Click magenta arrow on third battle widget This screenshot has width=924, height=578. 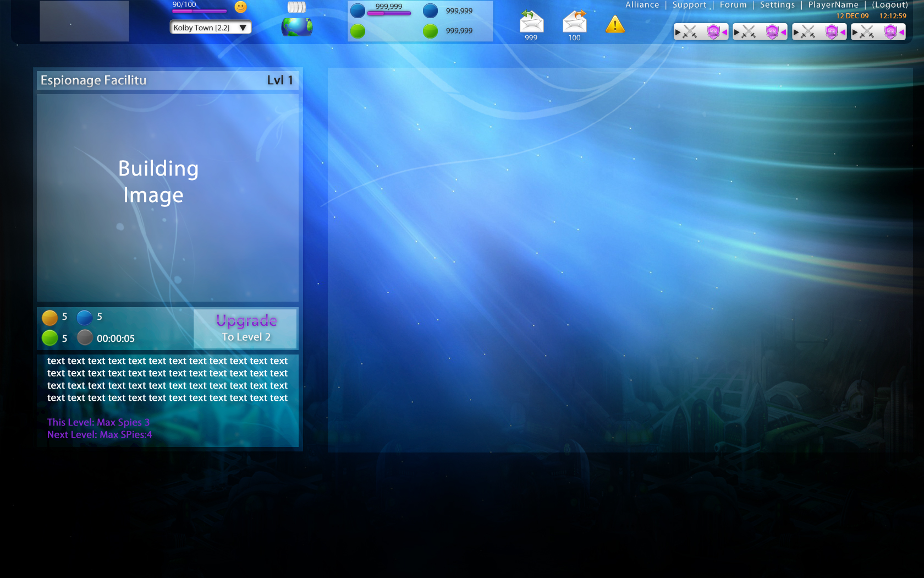(843, 32)
